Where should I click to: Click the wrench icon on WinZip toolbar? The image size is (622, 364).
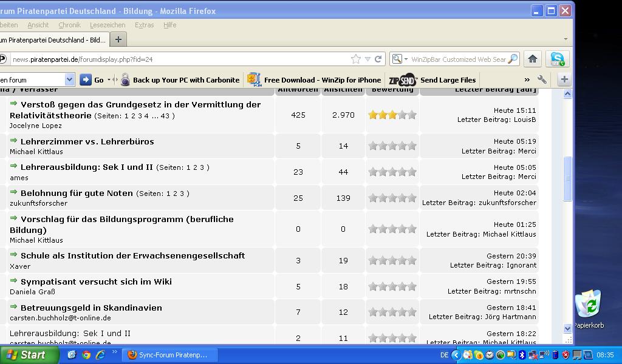point(542,79)
